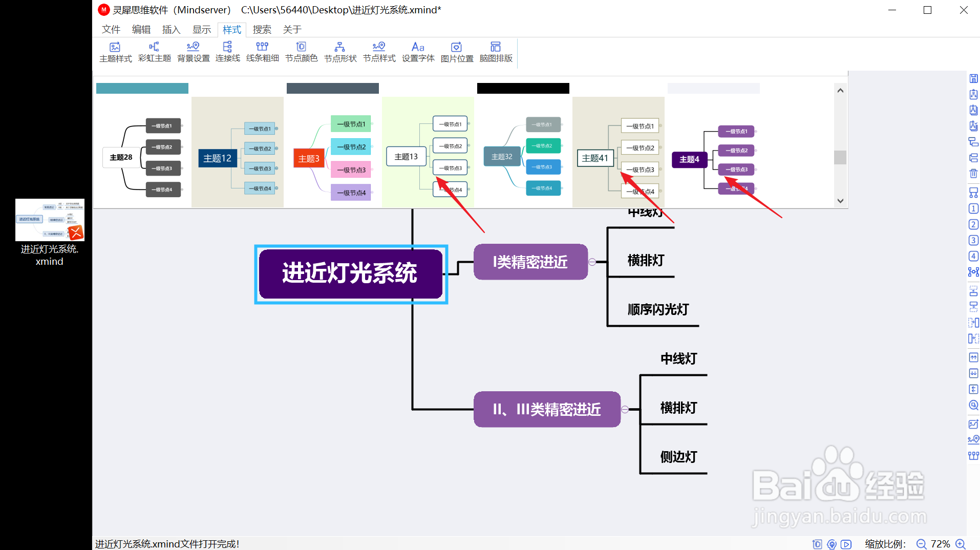Open the 脑图排版 mind map layout tool

point(496,52)
